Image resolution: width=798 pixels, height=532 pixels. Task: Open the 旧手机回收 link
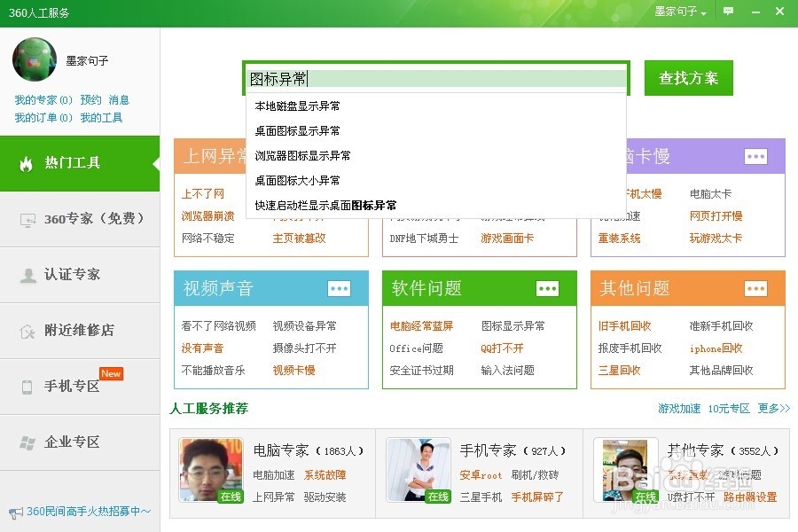coord(624,326)
